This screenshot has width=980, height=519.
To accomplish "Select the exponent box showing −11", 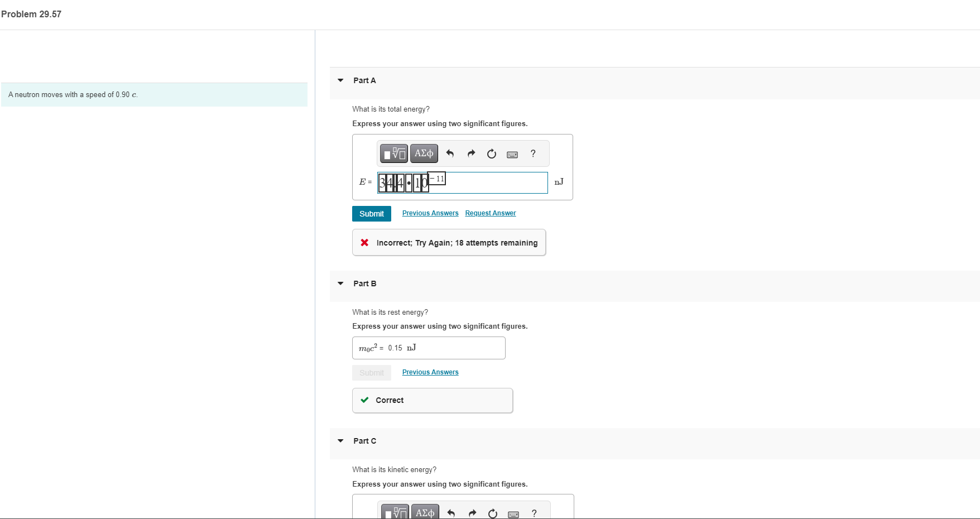I will [436, 179].
